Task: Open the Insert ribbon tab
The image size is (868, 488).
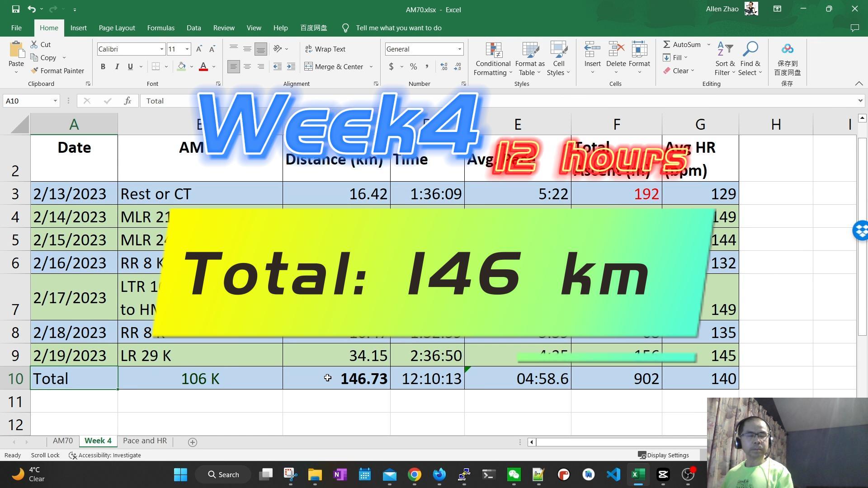Action: click(x=78, y=28)
